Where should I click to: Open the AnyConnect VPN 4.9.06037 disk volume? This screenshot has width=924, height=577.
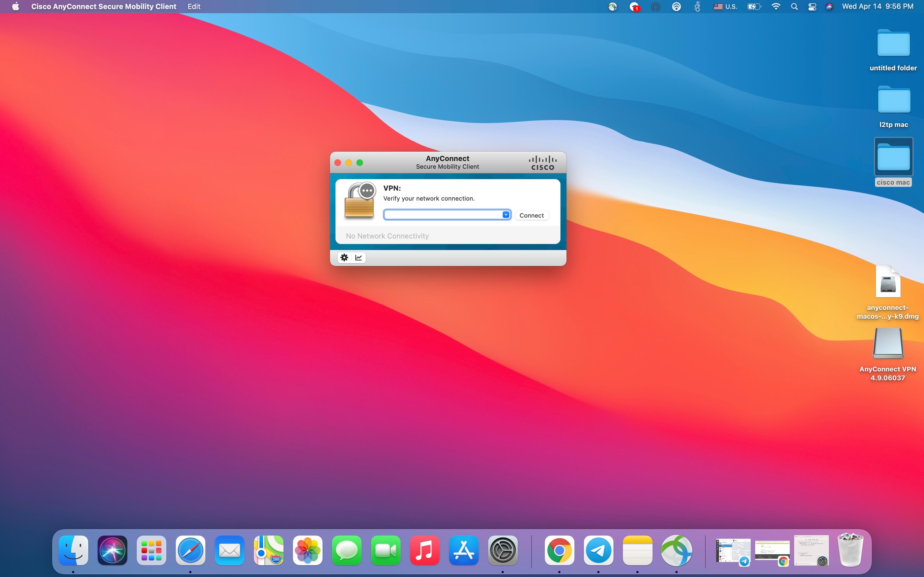click(888, 344)
